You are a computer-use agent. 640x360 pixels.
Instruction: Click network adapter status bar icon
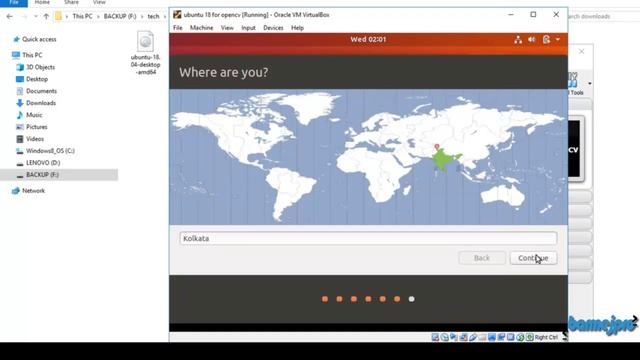click(x=463, y=337)
